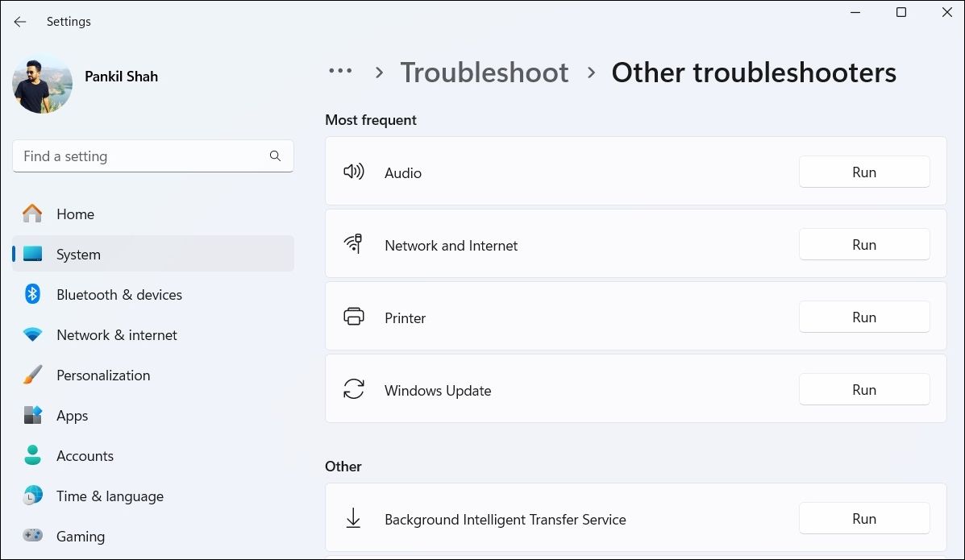Click the Personalization paintbrush icon
This screenshot has width=965, height=560.
[32, 375]
